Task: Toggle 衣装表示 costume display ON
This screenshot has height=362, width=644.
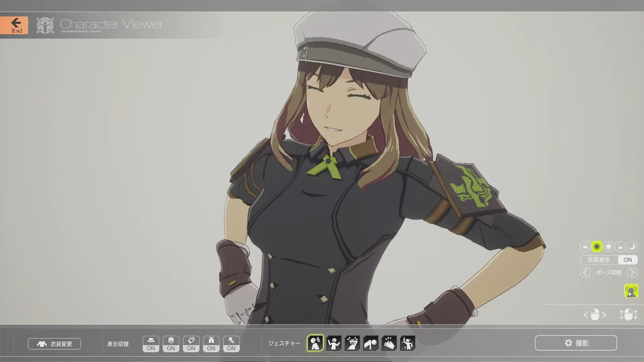Action: click(627, 260)
